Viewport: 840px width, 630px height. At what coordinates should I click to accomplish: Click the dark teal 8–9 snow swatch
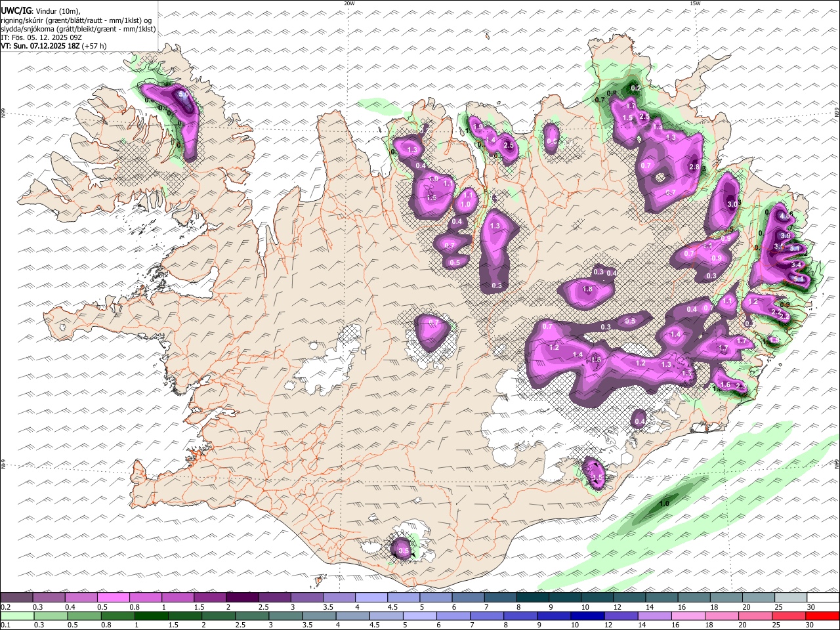(x=533, y=597)
